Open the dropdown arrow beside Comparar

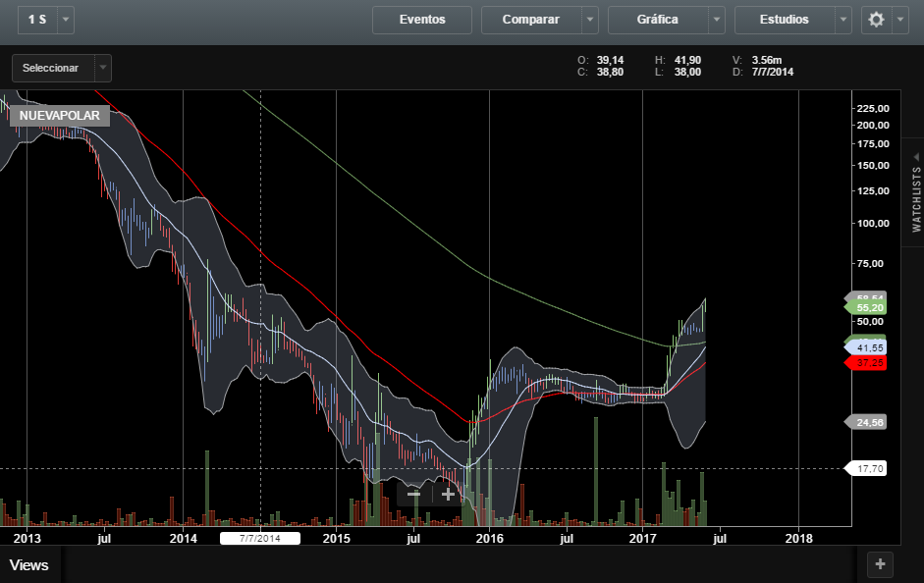589,20
